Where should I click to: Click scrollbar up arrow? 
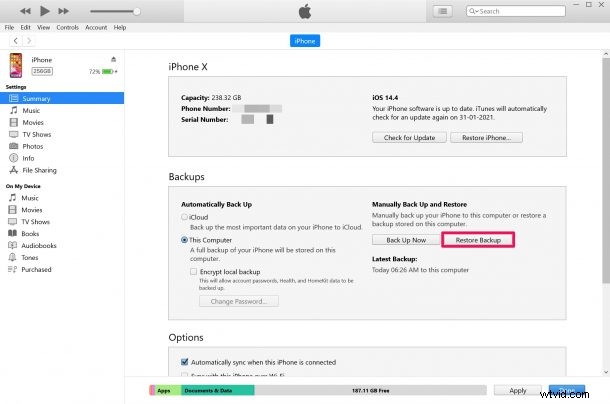click(606, 54)
